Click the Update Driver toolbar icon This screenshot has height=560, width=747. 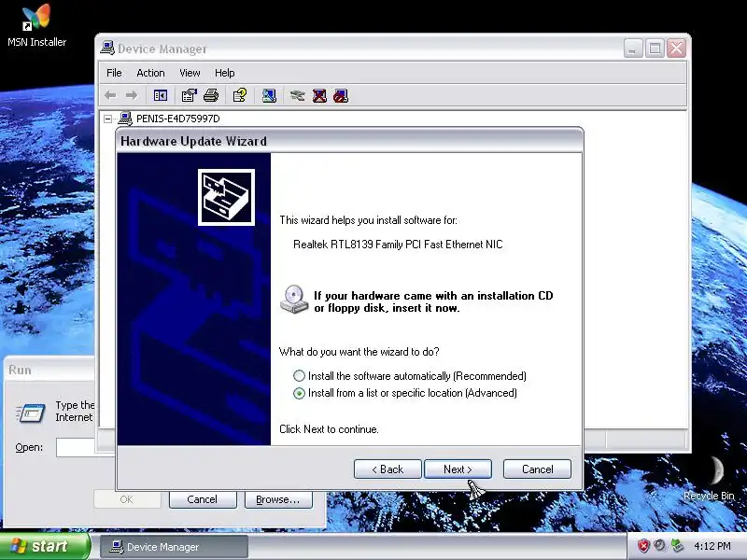[297, 96]
